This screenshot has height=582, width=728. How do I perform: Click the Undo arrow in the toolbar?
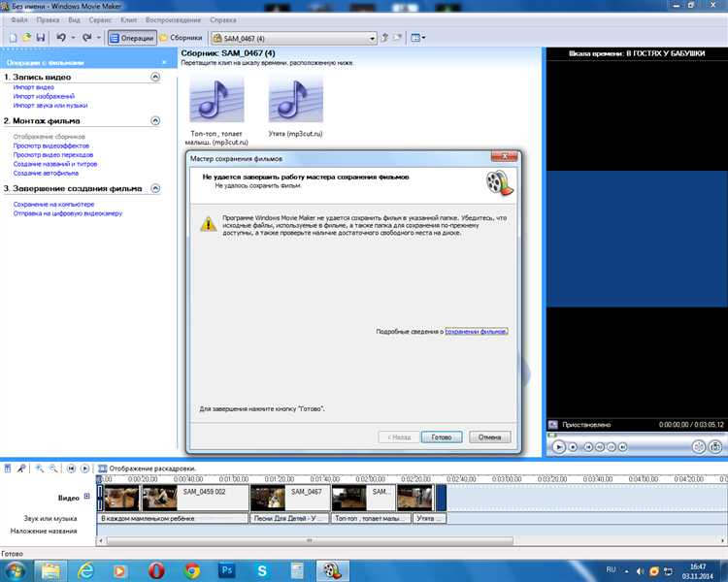click(61, 38)
